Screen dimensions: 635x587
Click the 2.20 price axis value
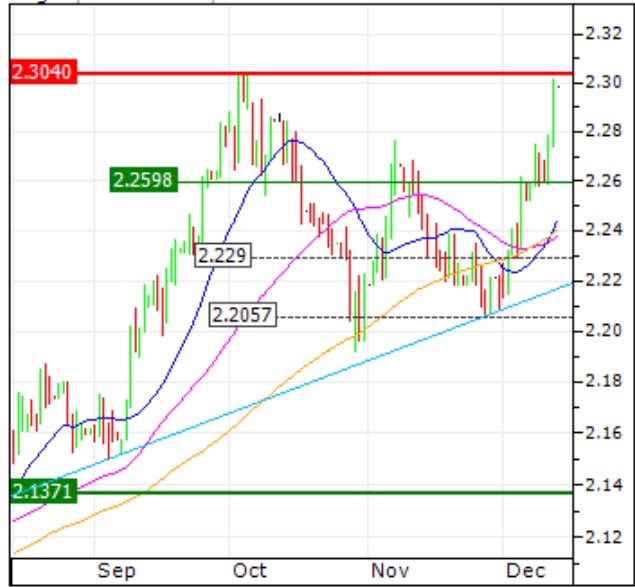coord(604,331)
